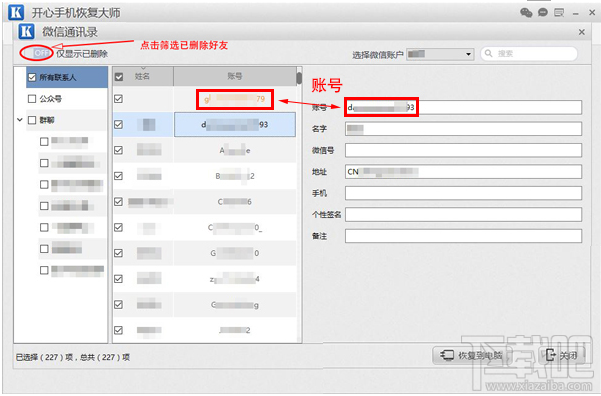Select the account cell starting with z
This screenshot has width=601, height=396.
tap(235, 279)
